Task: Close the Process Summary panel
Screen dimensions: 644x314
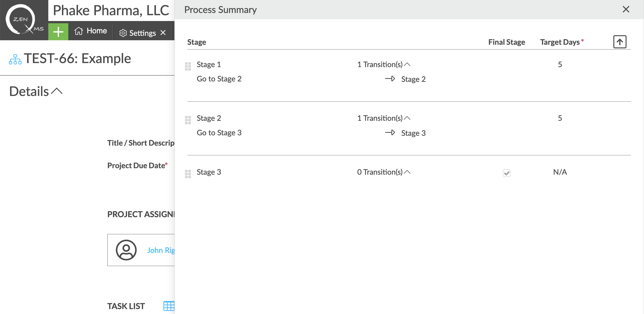Action: click(x=626, y=9)
